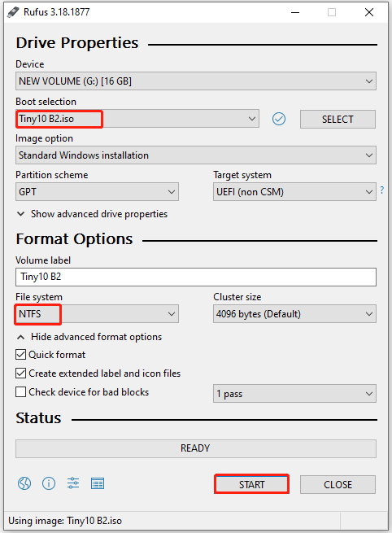Open application settings sliders icon
Image resolution: width=392 pixels, height=533 pixels.
pos(73,483)
